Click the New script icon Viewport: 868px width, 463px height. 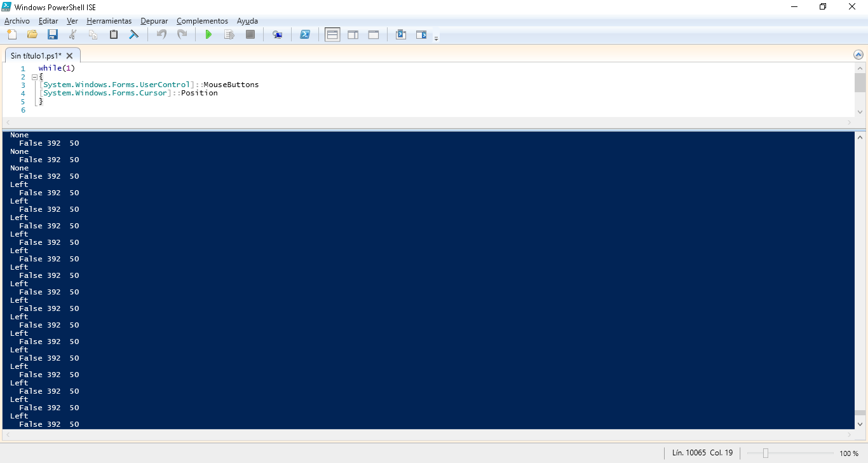[x=12, y=34]
